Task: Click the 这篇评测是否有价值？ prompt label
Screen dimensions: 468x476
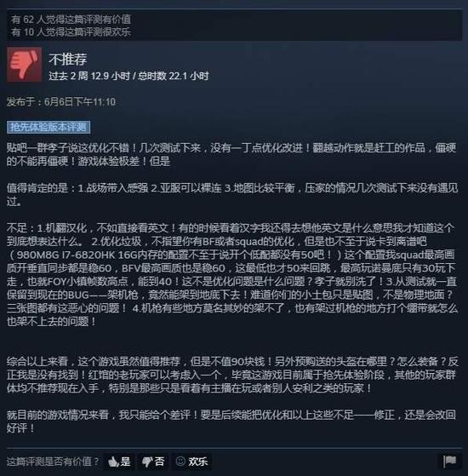Action: click(53, 462)
